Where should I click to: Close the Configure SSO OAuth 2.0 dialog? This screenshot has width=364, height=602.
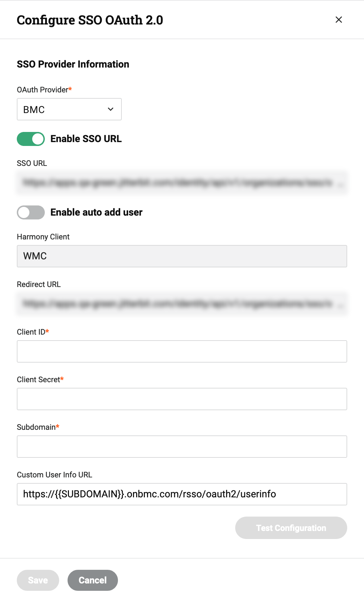[x=338, y=20]
